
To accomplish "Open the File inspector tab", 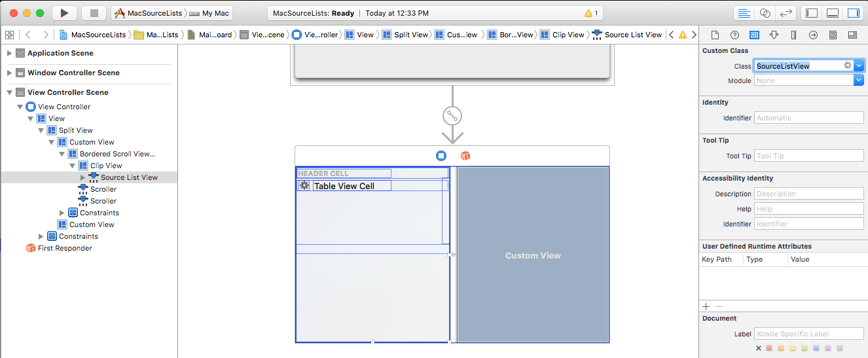I will click(x=715, y=35).
